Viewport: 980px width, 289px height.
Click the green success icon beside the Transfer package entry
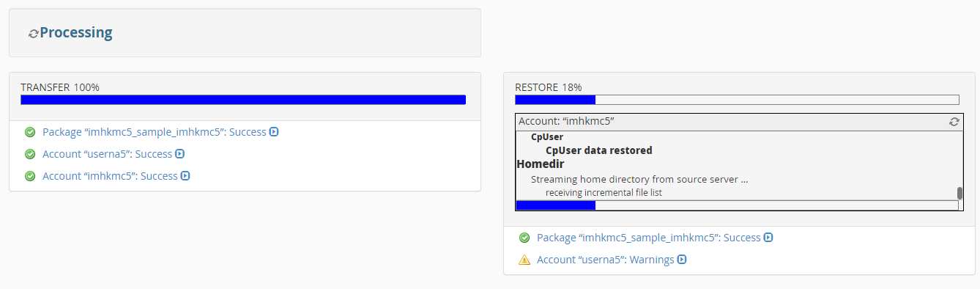(x=30, y=132)
